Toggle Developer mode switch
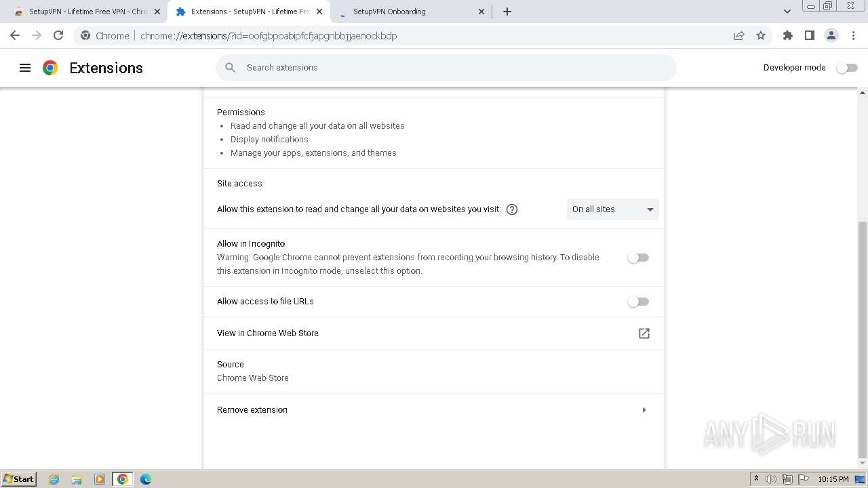Viewport: 868px width, 488px height. pos(847,68)
